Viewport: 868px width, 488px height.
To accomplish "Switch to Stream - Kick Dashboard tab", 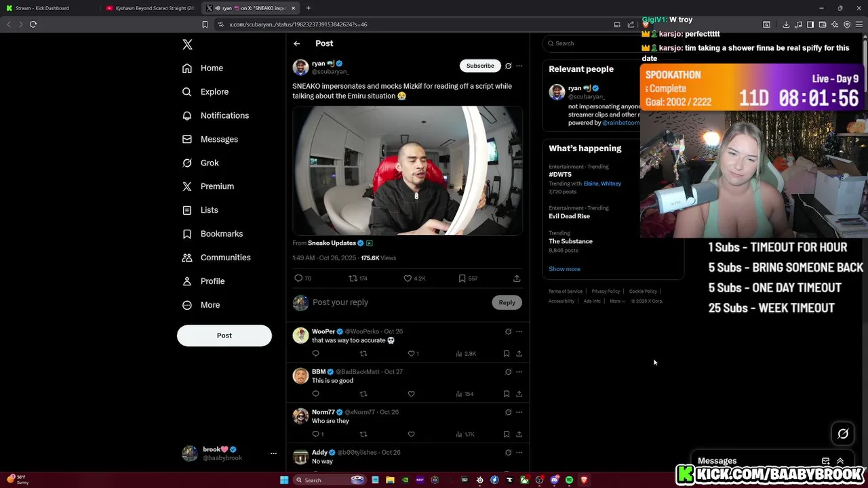I will point(47,8).
